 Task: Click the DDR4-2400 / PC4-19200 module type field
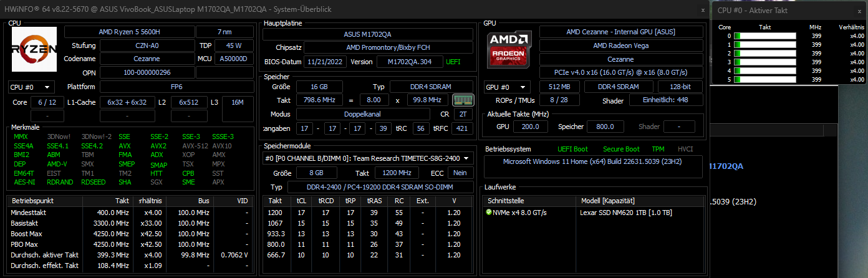pyautogui.click(x=380, y=187)
